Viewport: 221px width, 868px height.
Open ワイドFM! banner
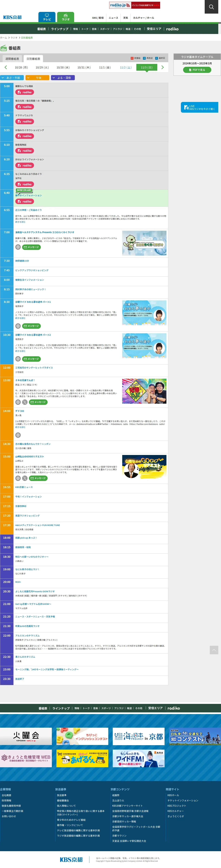tap(138, 758)
